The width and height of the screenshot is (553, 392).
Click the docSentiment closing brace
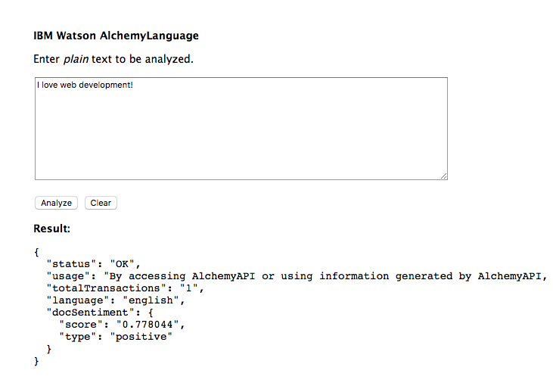(x=49, y=349)
